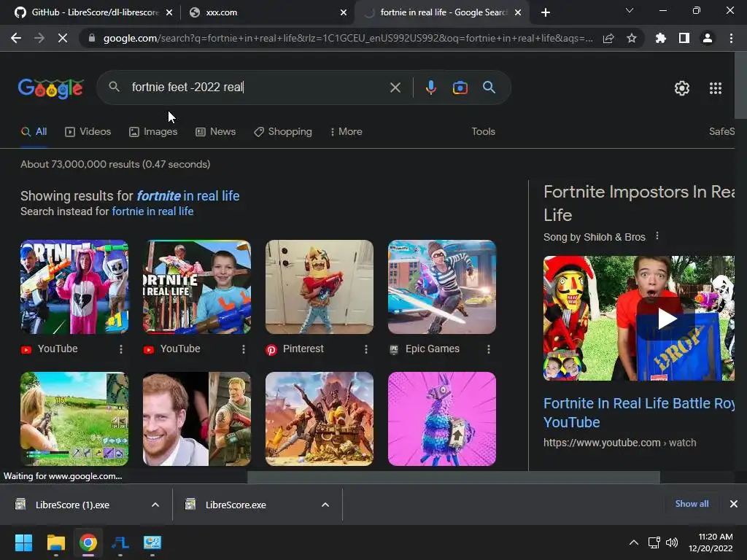This screenshot has width=747, height=560.
Task: Close the downloads bar
Action: coord(734,504)
